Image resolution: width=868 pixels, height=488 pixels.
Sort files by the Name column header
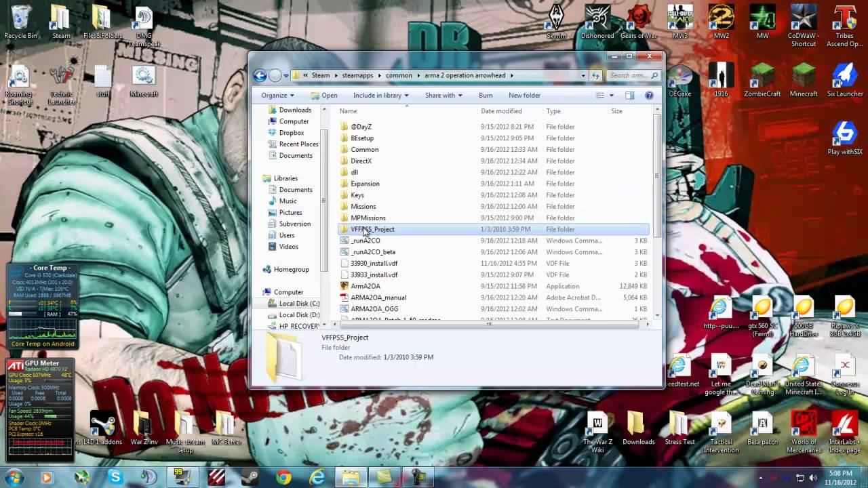406,111
